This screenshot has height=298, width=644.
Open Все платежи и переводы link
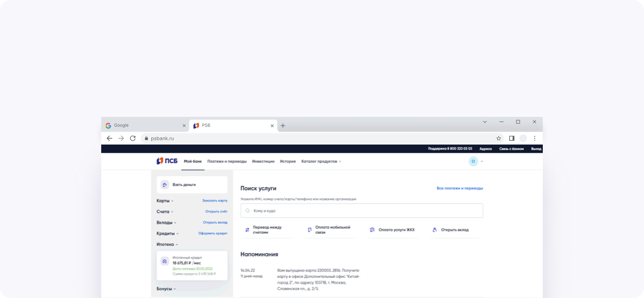pos(460,188)
